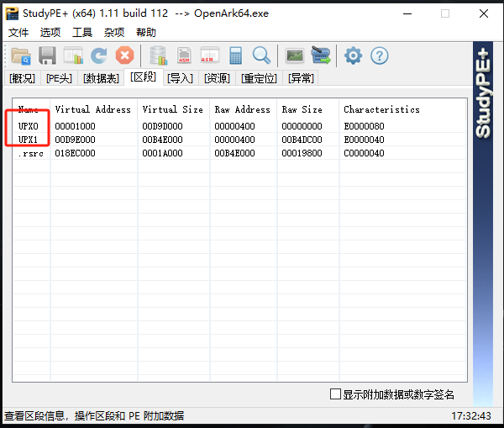Open help with the question mark icon

[380, 55]
